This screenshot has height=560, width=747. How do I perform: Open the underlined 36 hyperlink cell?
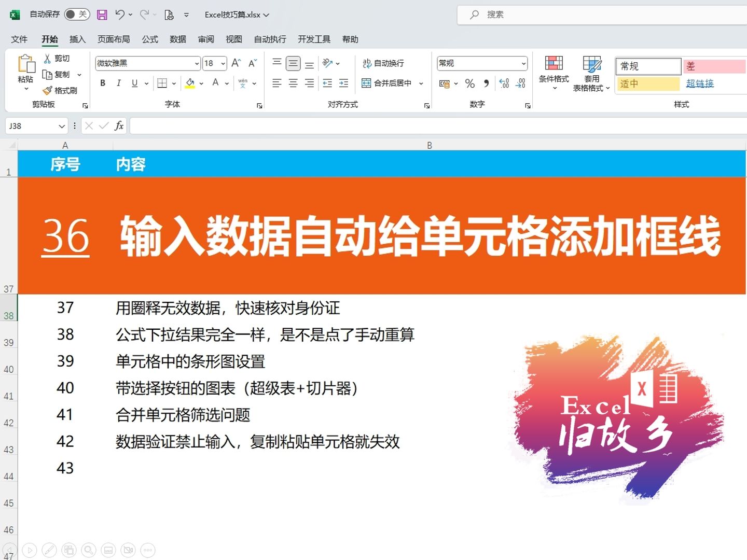[x=65, y=236]
